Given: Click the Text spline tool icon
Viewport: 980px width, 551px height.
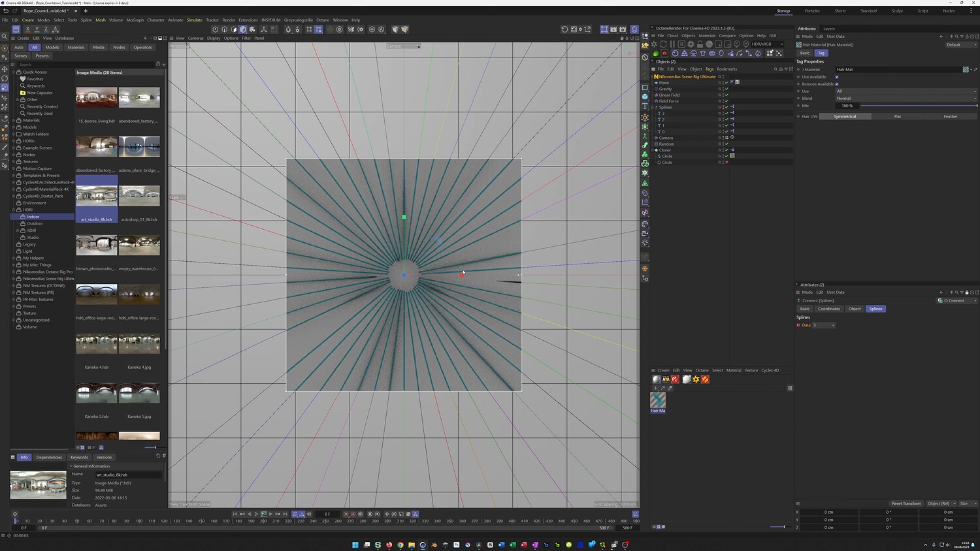Looking at the screenshot, I should [x=645, y=106].
